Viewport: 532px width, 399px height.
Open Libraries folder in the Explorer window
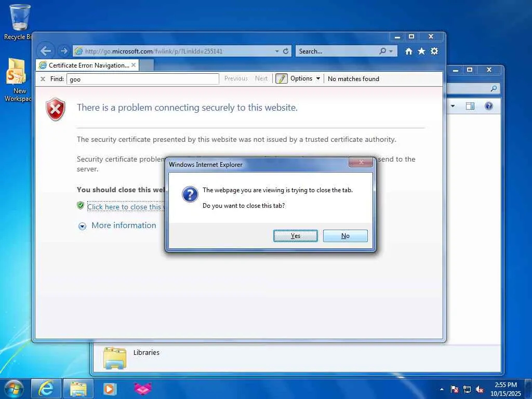[115, 357]
